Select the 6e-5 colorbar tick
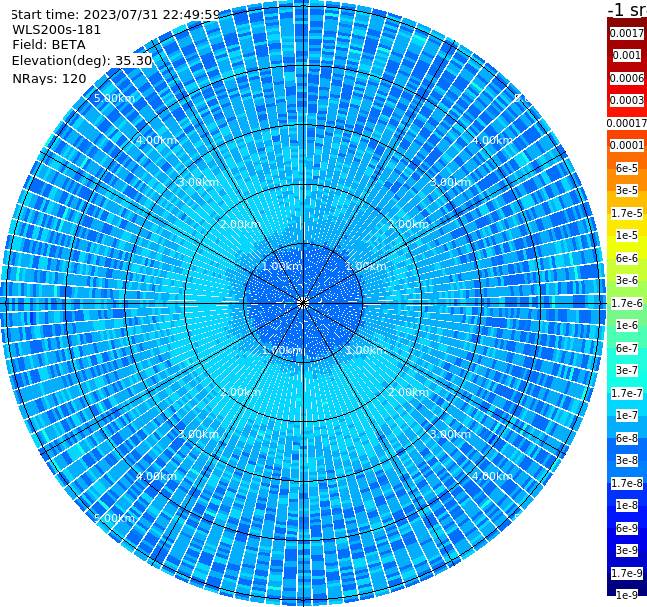This screenshot has height=607, width=647. point(627,168)
